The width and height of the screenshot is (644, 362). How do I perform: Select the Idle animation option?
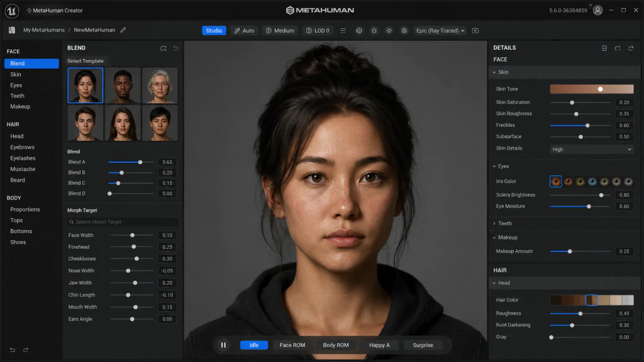point(254,345)
